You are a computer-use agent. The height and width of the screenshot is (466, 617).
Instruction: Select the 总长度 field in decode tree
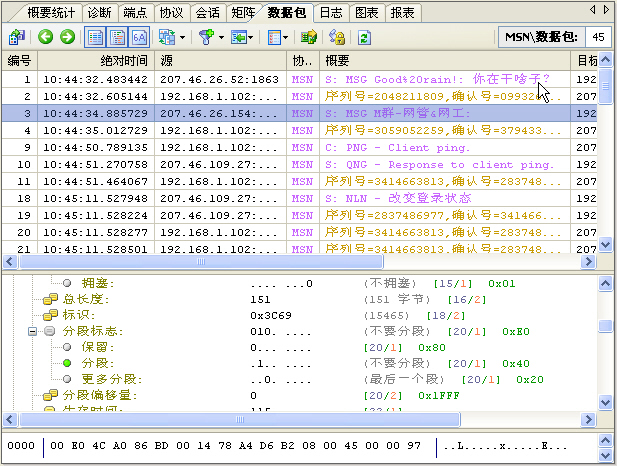click(84, 299)
